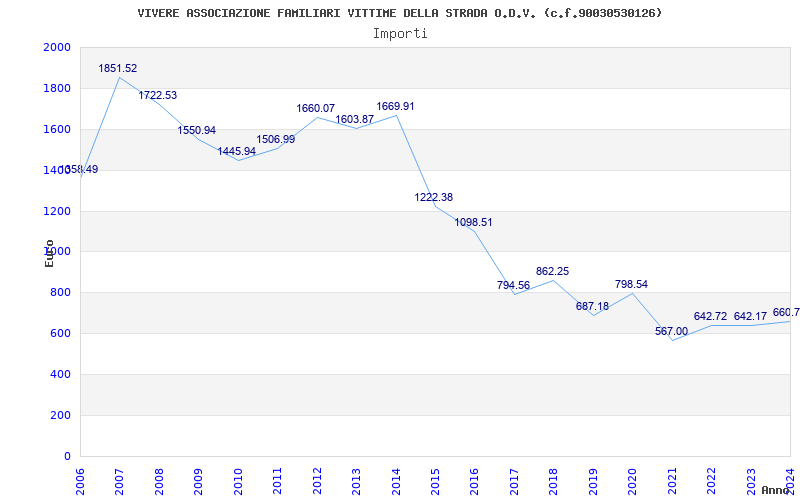Click data label 642.17

pos(751,316)
